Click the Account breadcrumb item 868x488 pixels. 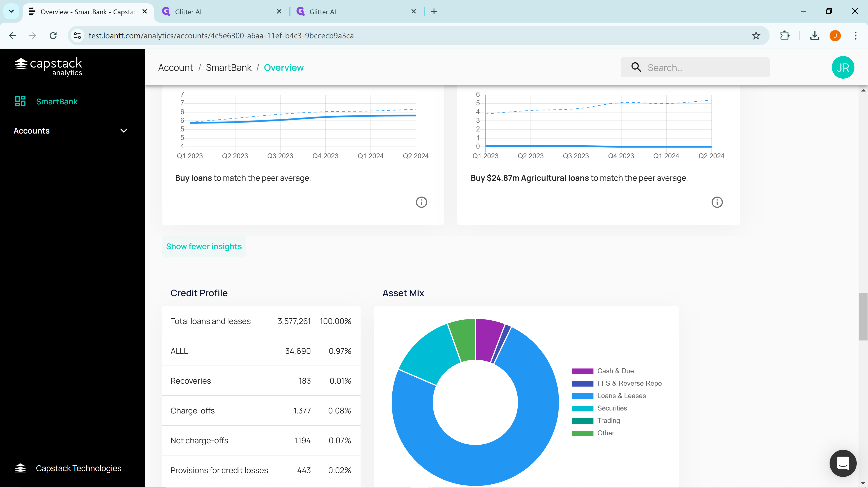coord(176,68)
